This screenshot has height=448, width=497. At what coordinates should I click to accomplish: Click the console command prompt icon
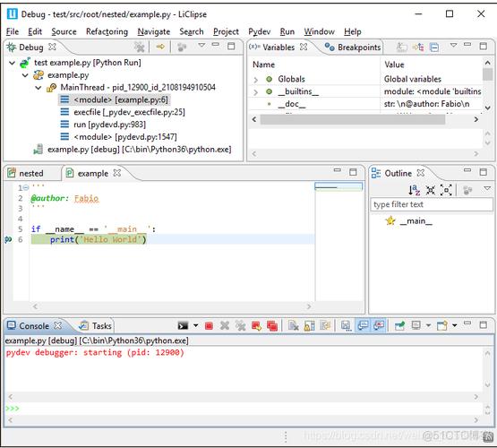183,326
